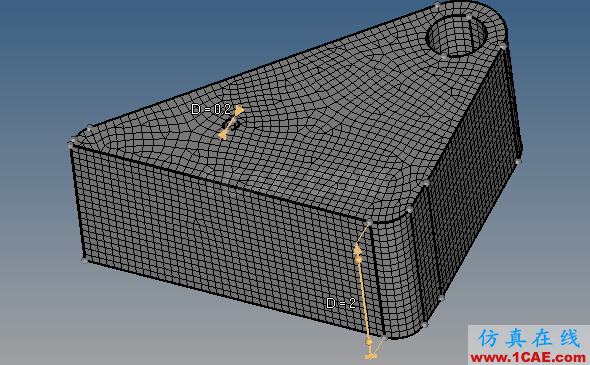590x365 pixels.
Task: Click upper sphere handle on D = 2 line
Action: [359, 260]
